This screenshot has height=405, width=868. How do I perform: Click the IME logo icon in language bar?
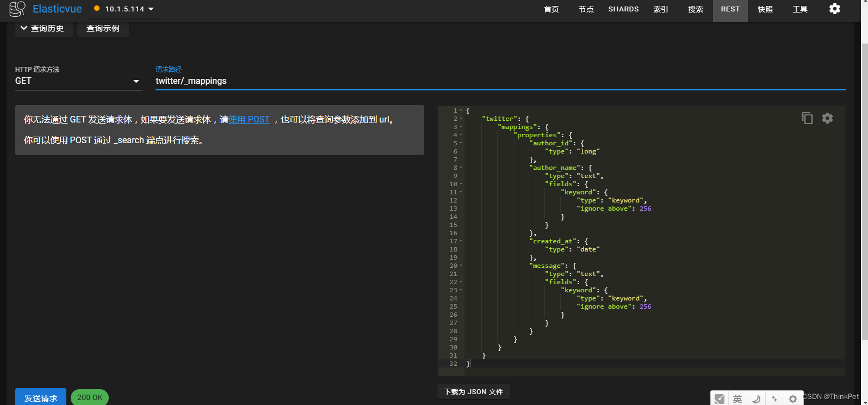720,398
